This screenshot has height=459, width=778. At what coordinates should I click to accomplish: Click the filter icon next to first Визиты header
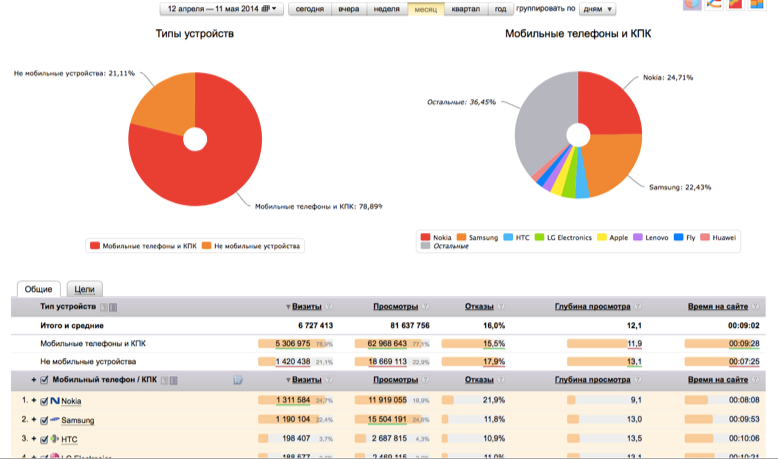[331, 307]
